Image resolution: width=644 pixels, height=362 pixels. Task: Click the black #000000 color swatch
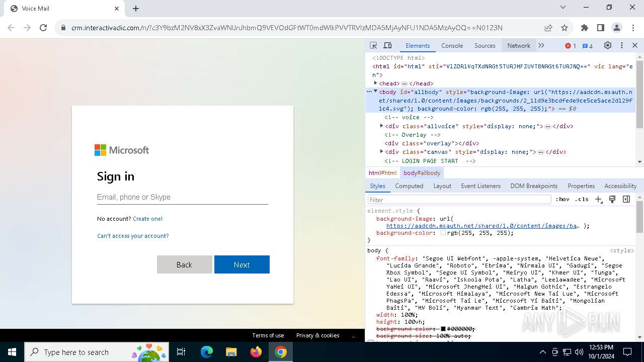point(443,329)
